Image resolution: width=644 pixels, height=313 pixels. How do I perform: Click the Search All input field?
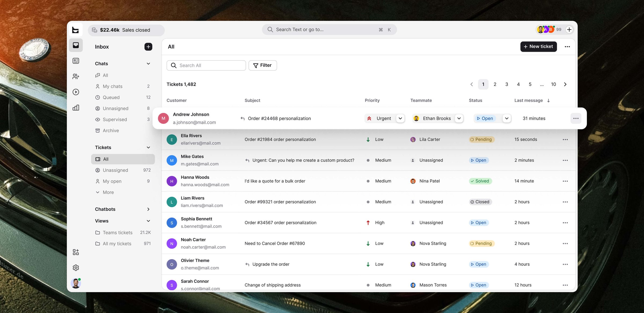click(x=206, y=65)
